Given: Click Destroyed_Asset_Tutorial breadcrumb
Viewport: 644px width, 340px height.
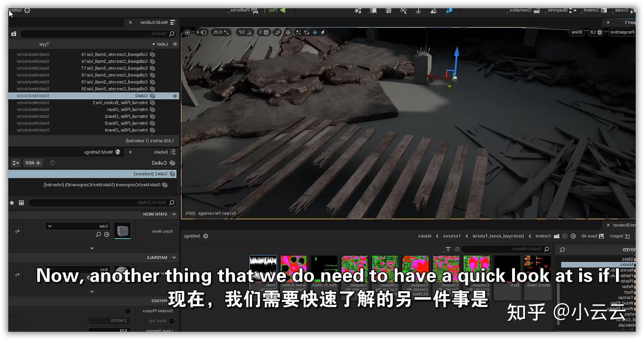Looking at the screenshot, I should pos(498,236).
